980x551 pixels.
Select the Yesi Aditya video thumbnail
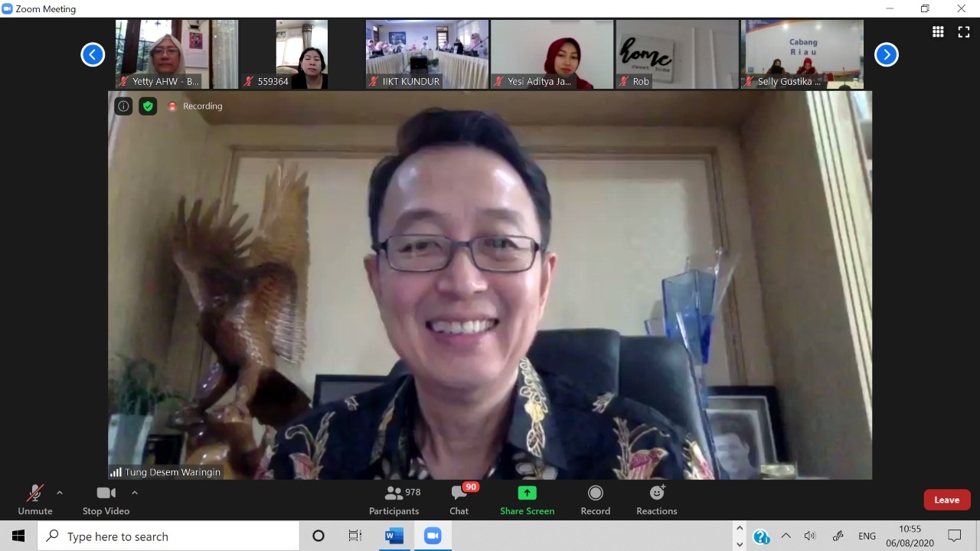click(x=551, y=54)
